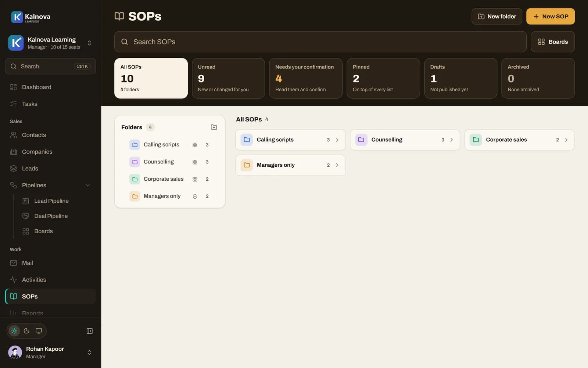The image size is (588, 368).
Task: Open Corporate sales card via its chevron
Action: [566, 140]
